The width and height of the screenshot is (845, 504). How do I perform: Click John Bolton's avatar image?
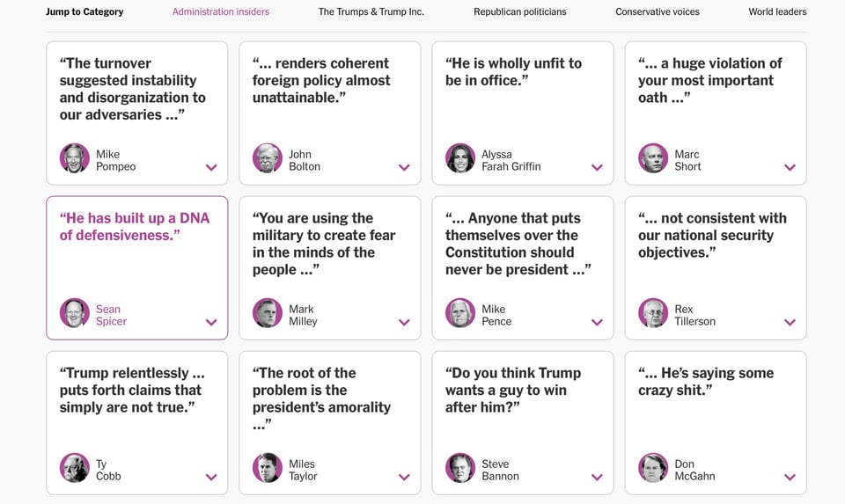pos(268,158)
